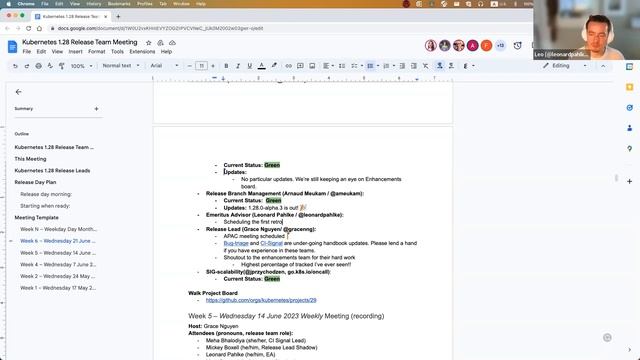This screenshot has height=360, width=640.
Task: Open the github.com kubernetes projects link
Action: click(261, 300)
